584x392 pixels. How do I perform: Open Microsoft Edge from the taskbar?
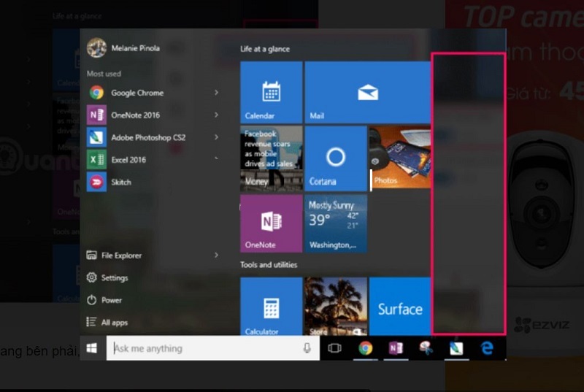coord(487,348)
